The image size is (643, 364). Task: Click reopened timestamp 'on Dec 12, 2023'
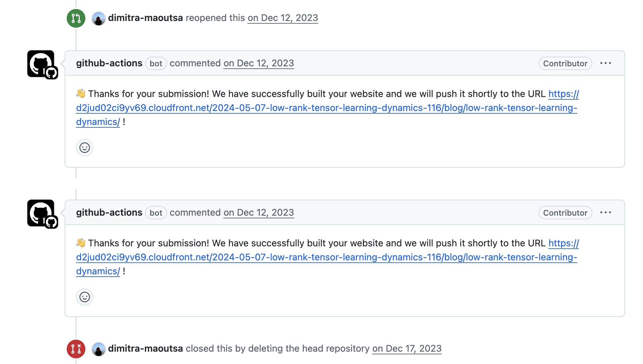coord(283,18)
